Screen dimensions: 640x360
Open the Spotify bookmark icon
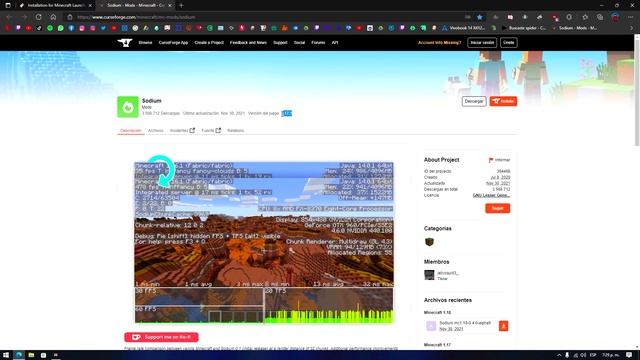pyautogui.click(x=50, y=28)
